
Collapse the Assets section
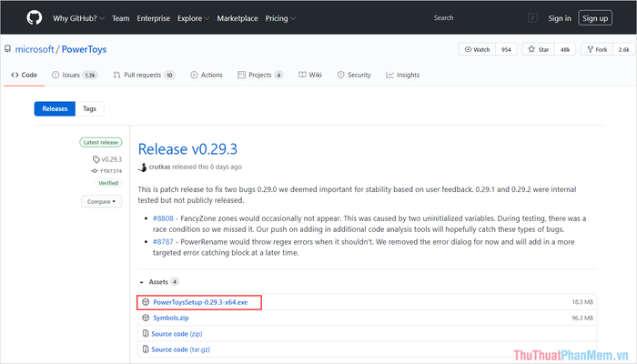coord(158,281)
